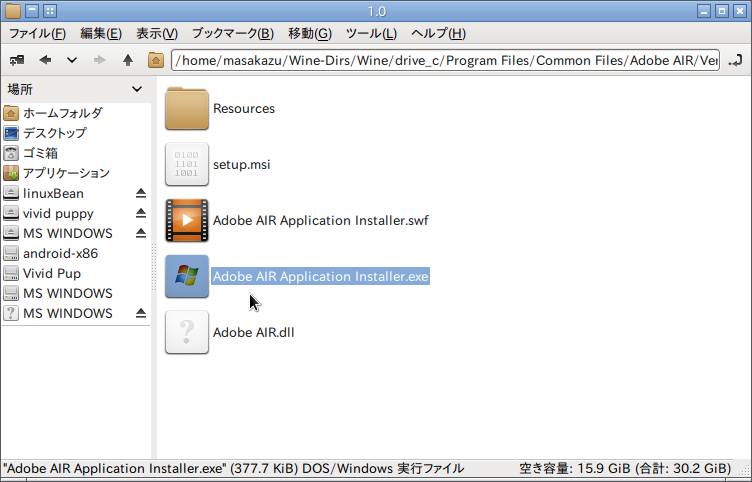Image resolution: width=752 pixels, height=482 pixels.
Task: Click the window folder icon in titlebar
Action: (12, 11)
